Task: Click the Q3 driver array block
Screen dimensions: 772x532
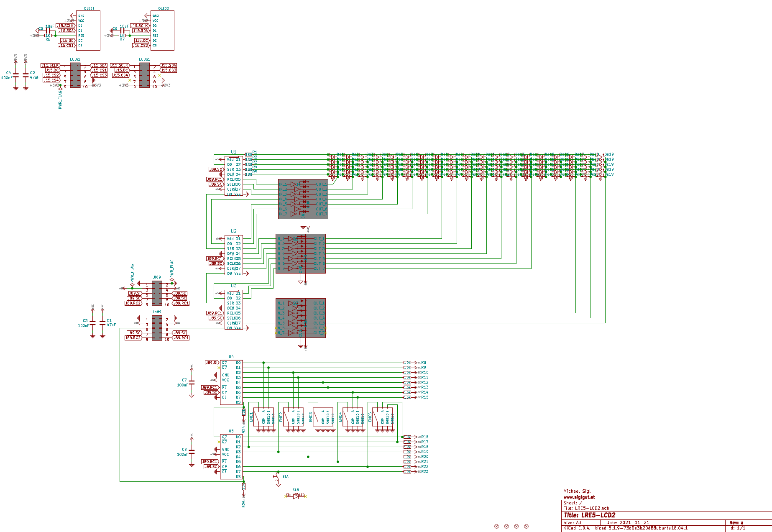Action: tap(301, 318)
